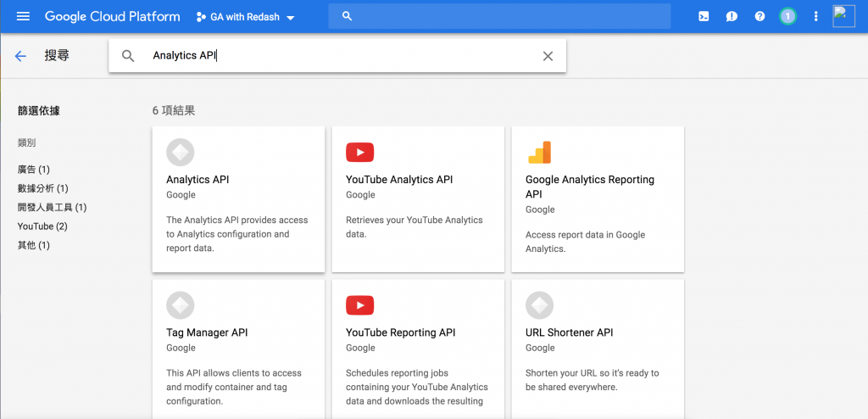Open the Tag Manager API title
This screenshot has width=868, height=419.
click(207, 332)
